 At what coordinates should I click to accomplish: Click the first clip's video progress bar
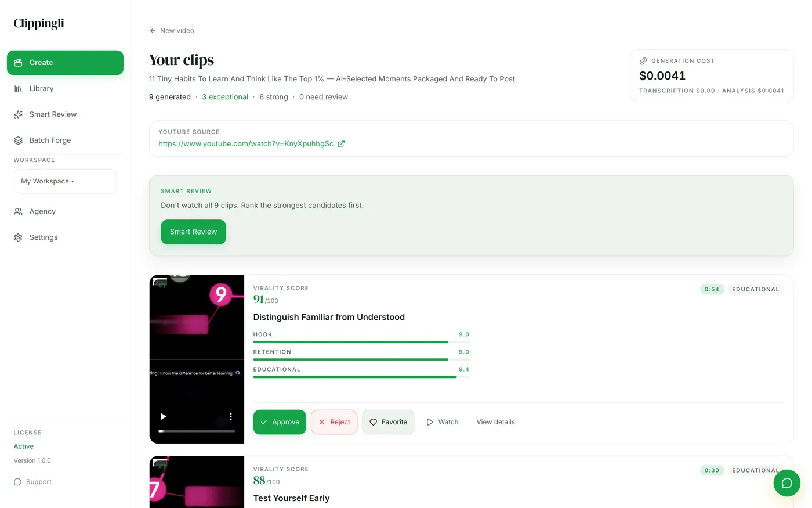197,431
